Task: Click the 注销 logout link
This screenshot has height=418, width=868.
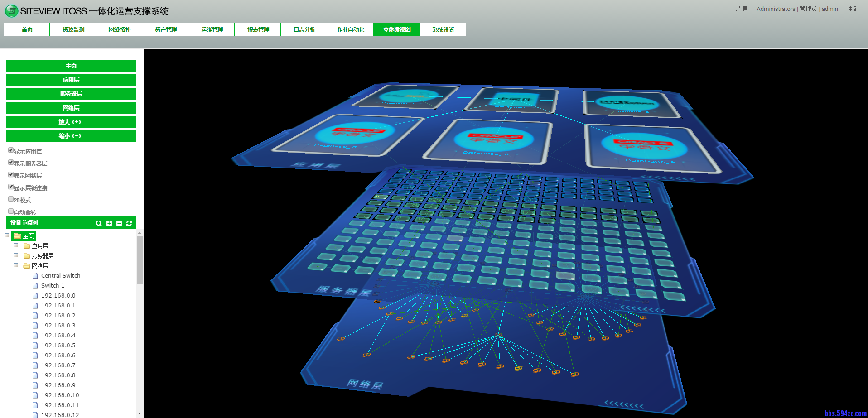Action: [x=853, y=9]
